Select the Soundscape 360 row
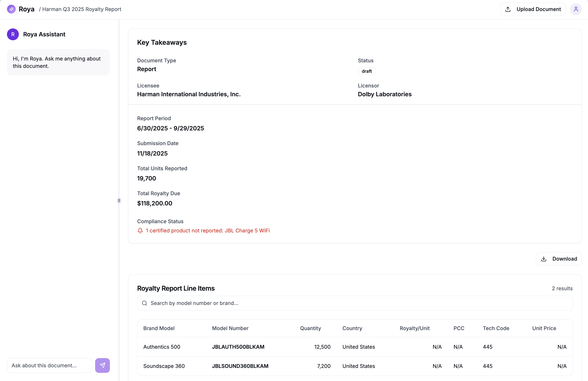Image resolution: width=588 pixels, height=381 pixels. point(355,366)
